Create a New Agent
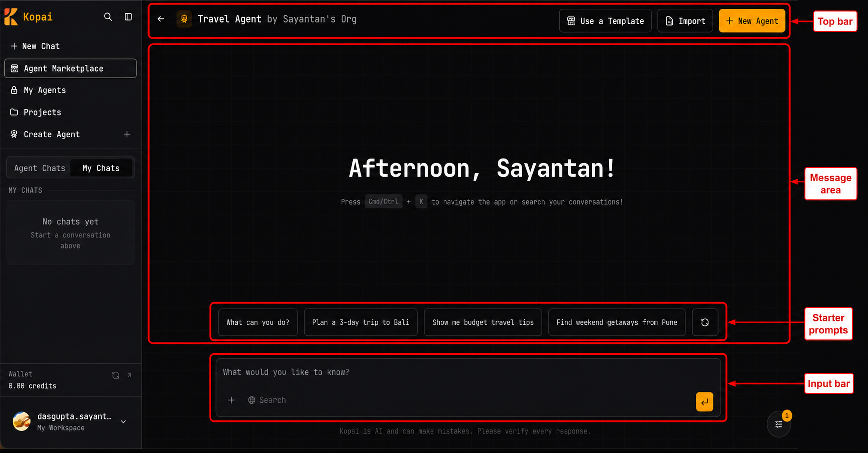Screen dimensions: 868x453 [752, 21]
